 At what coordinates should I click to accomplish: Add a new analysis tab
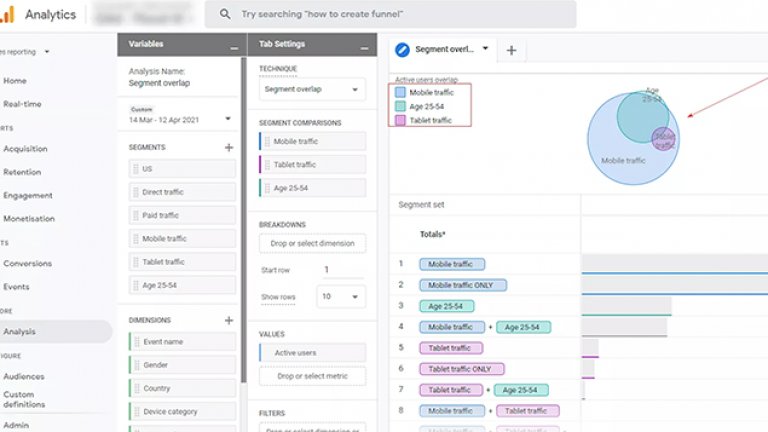tap(511, 50)
